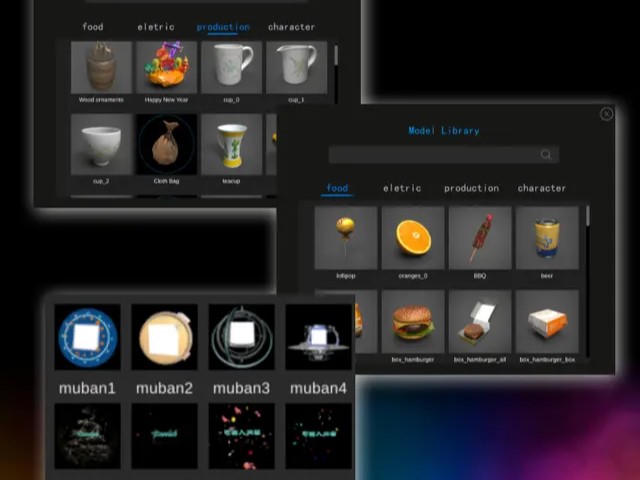Select the beer can model

(x=546, y=238)
